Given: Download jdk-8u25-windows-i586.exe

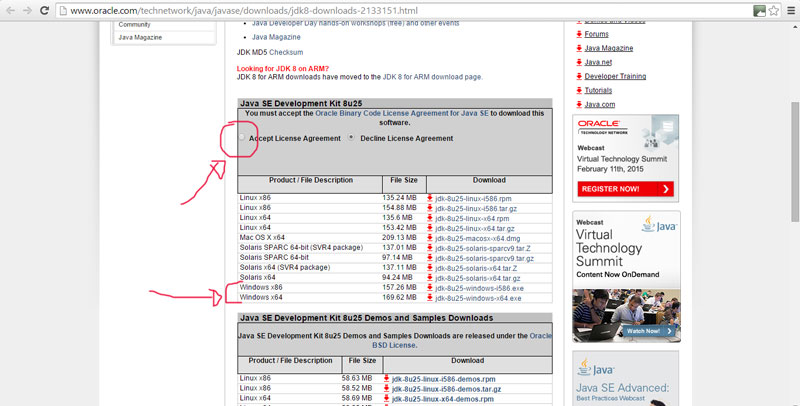Looking at the screenshot, I should 479,288.
